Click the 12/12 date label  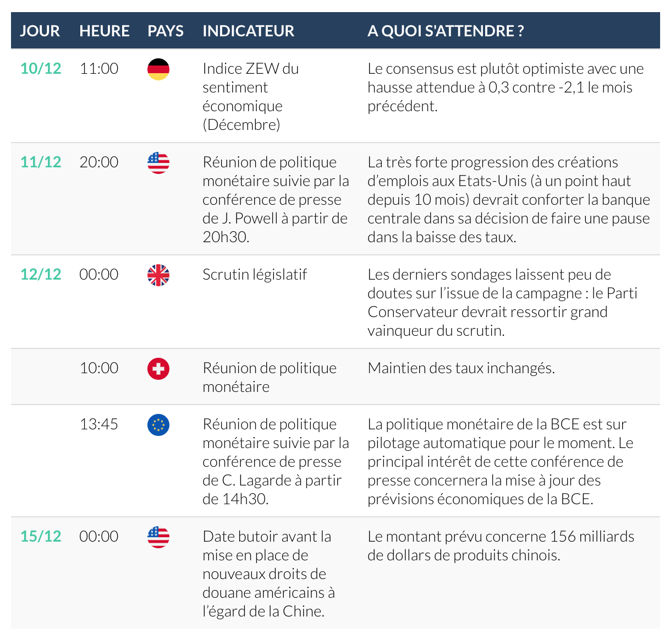[41, 275]
